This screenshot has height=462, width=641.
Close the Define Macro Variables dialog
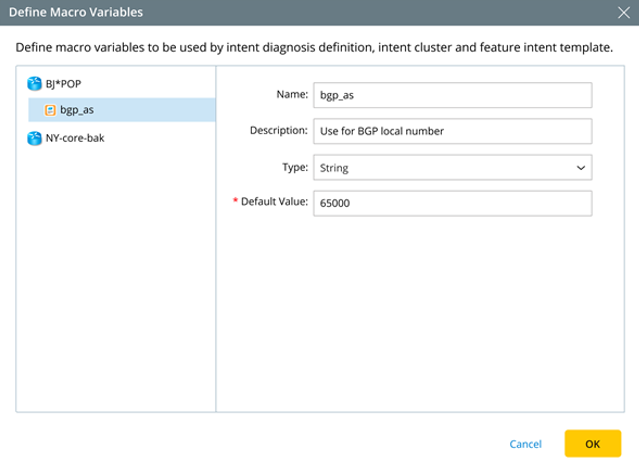[623, 12]
